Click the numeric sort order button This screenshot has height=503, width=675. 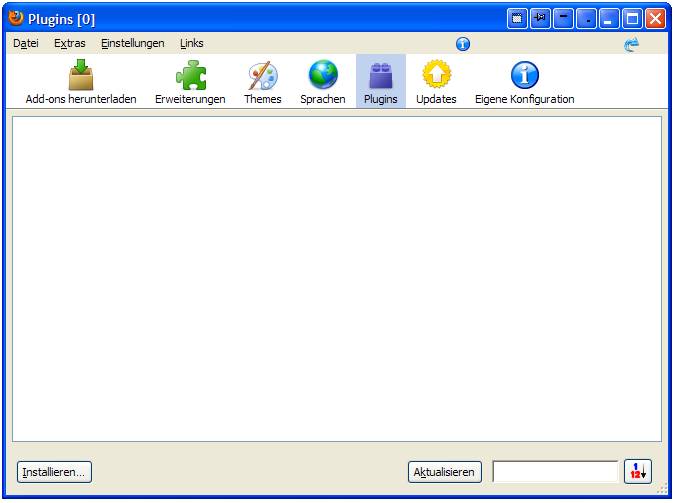click(638, 472)
